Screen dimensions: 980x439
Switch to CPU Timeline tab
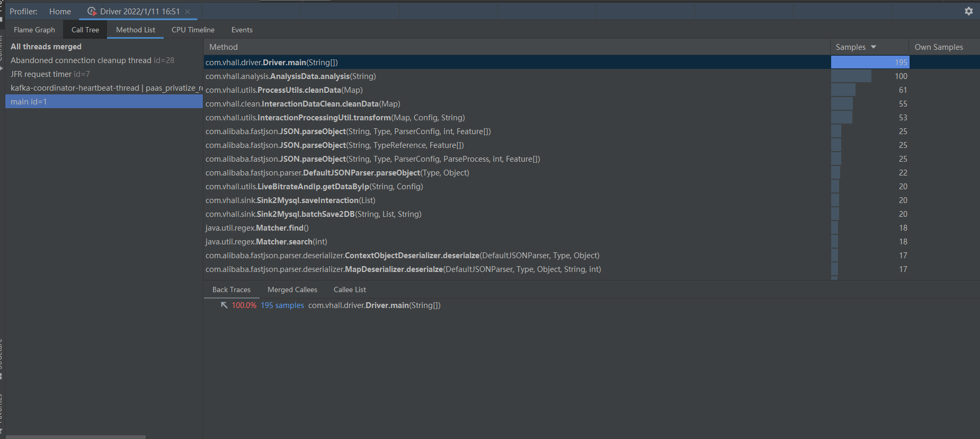193,30
